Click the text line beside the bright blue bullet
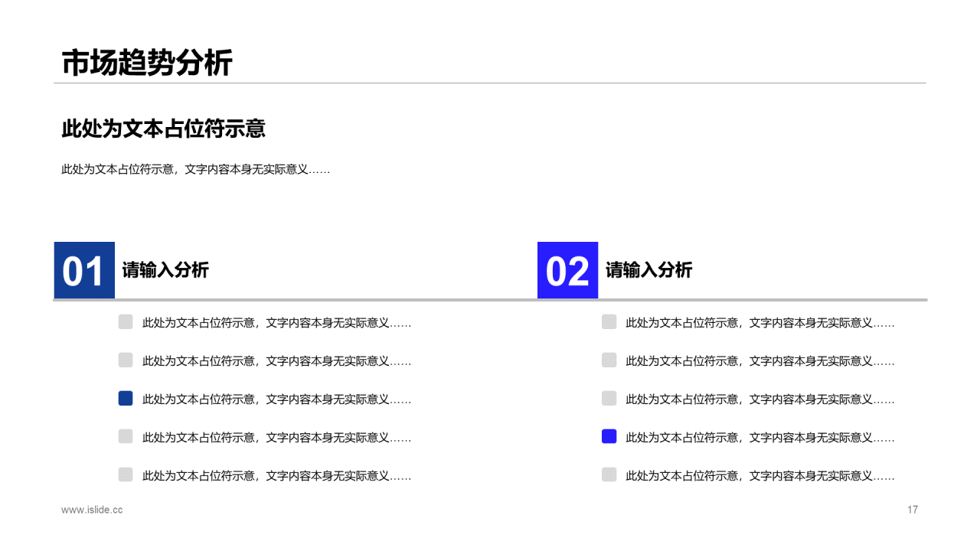980x551 pixels. click(x=759, y=438)
